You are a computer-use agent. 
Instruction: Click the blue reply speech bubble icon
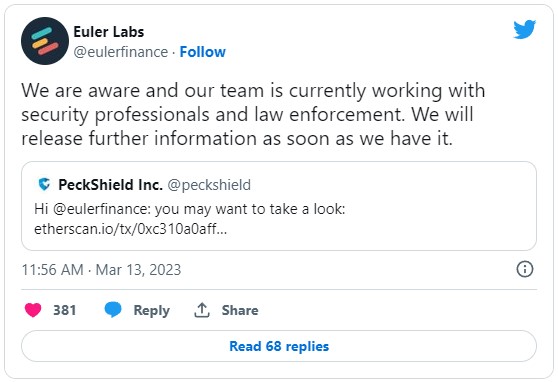tap(113, 310)
